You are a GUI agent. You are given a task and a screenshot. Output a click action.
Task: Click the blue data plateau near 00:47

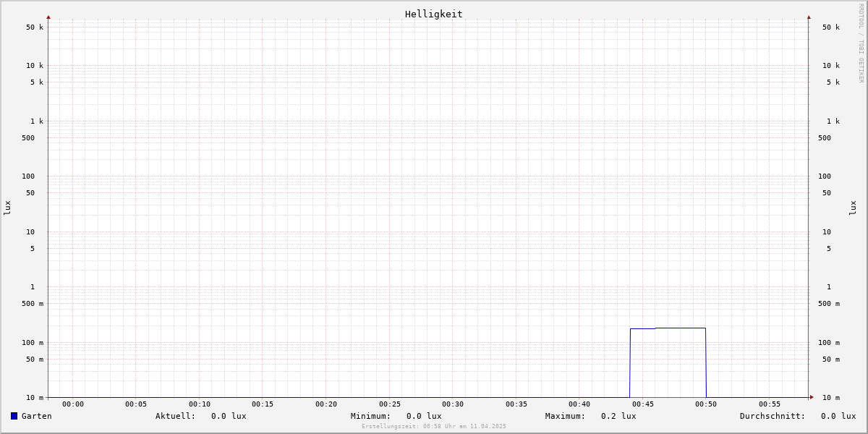click(668, 328)
